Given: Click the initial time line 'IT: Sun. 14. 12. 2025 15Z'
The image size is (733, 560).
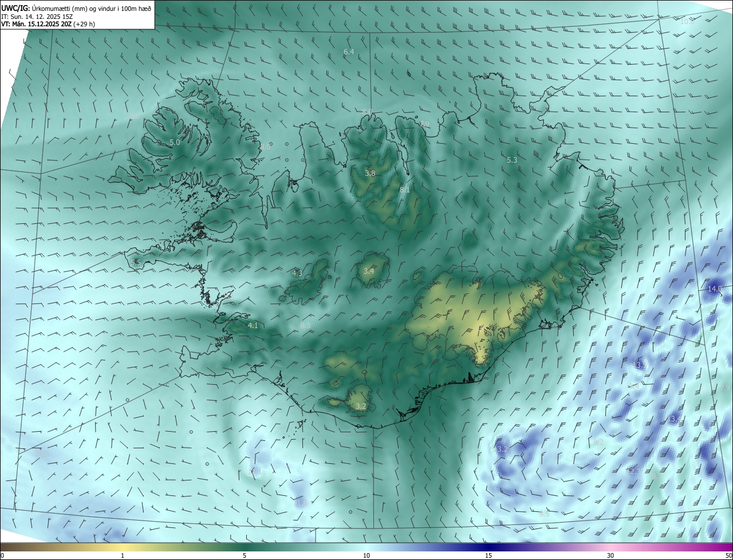Looking at the screenshot, I should coord(37,17).
